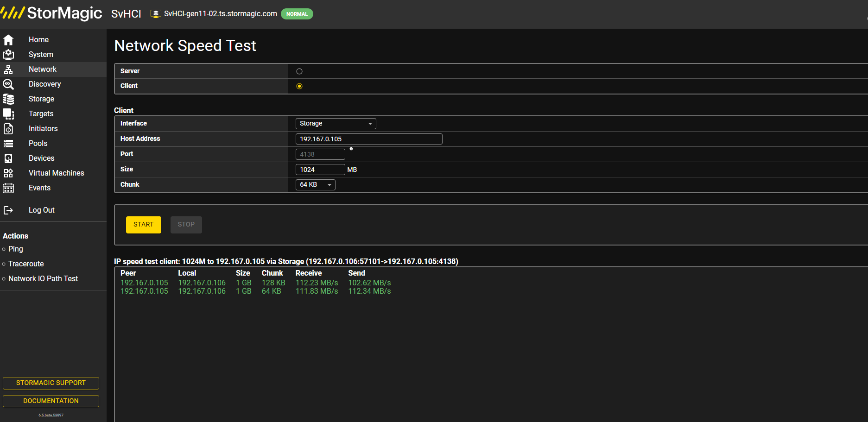Click the Peer column header
This screenshot has height=422, width=868.
tap(128, 273)
